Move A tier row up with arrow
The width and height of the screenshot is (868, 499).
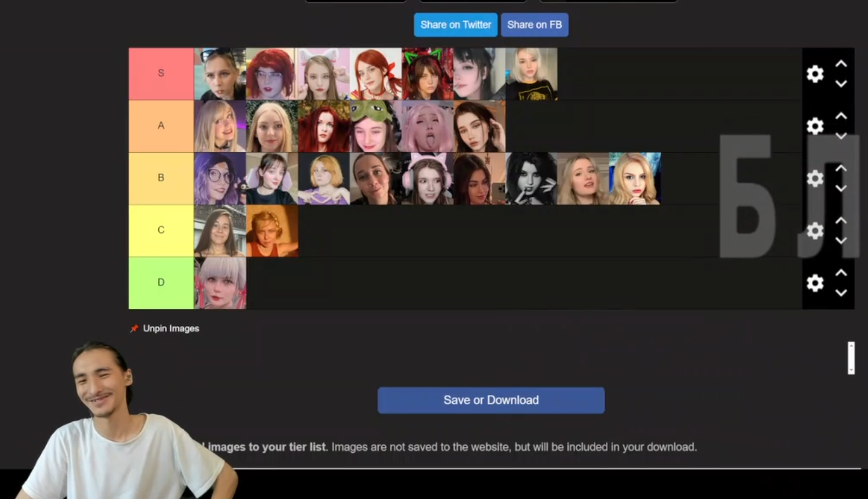click(x=841, y=116)
